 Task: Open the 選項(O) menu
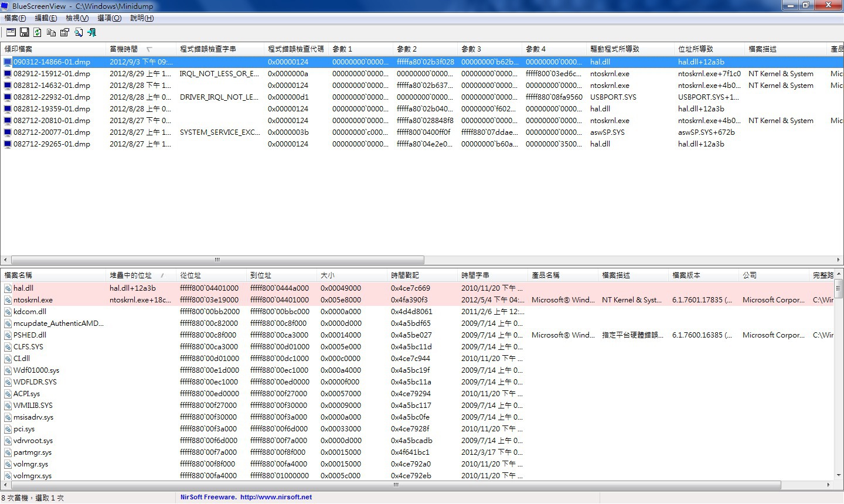click(x=109, y=18)
